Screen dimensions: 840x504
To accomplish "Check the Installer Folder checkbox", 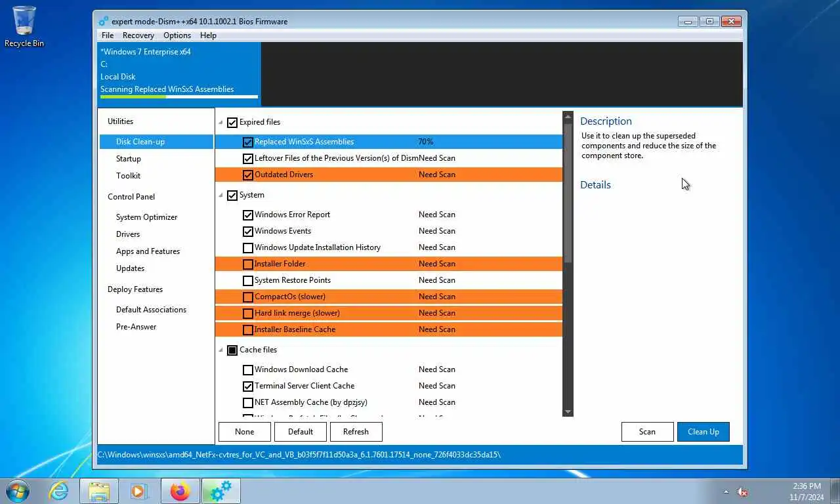I will click(x=247, y=264).
